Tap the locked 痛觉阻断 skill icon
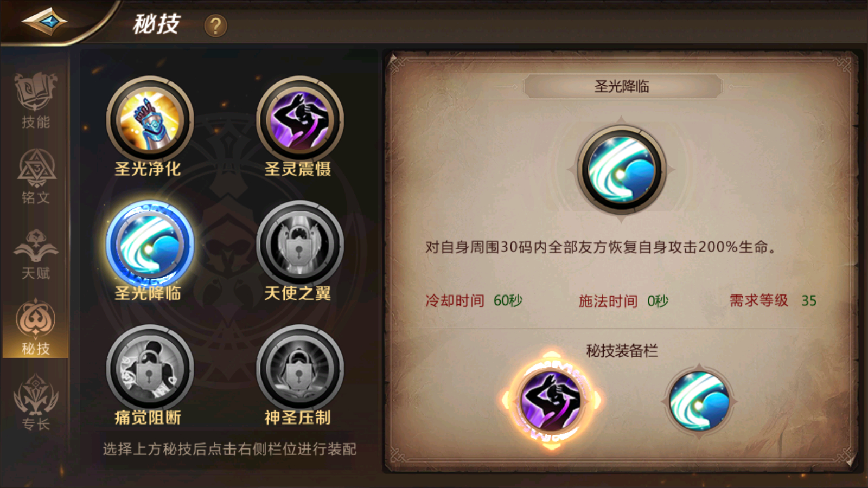 pyautogui.click(x=150, y=369)
